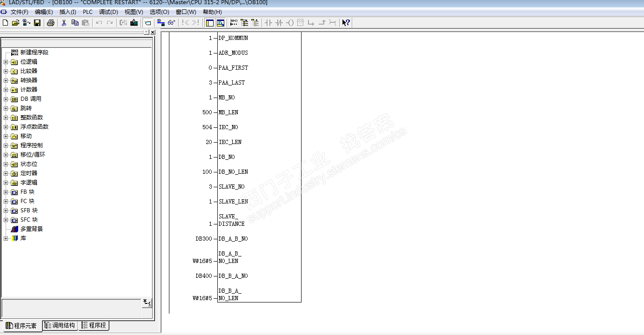Select the 库 library tree item
The image size is (644, 335).
tap(23, 238)
